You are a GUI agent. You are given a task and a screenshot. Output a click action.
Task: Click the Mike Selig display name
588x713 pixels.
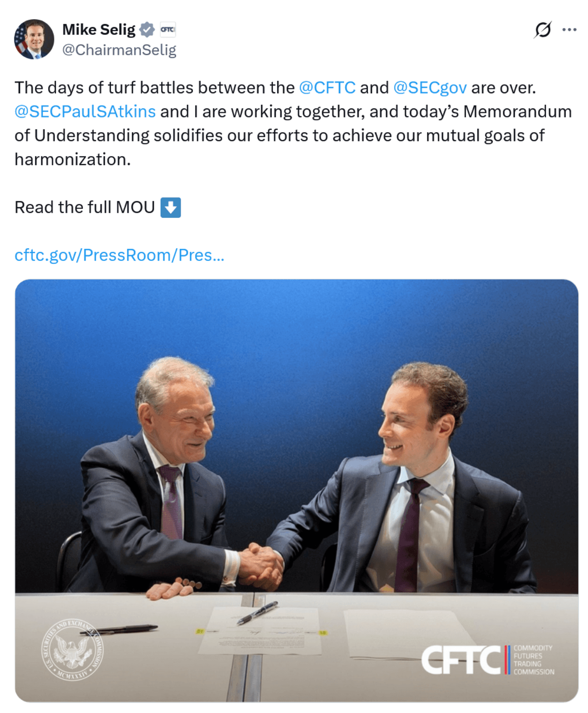tap(99, 30)
